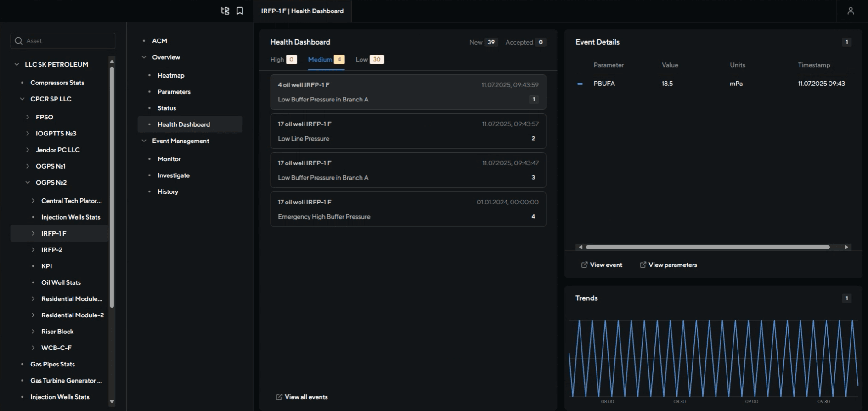Collapse the OGPS №2 node
This screenshot has height=411, width=868.
pos(28,182)
